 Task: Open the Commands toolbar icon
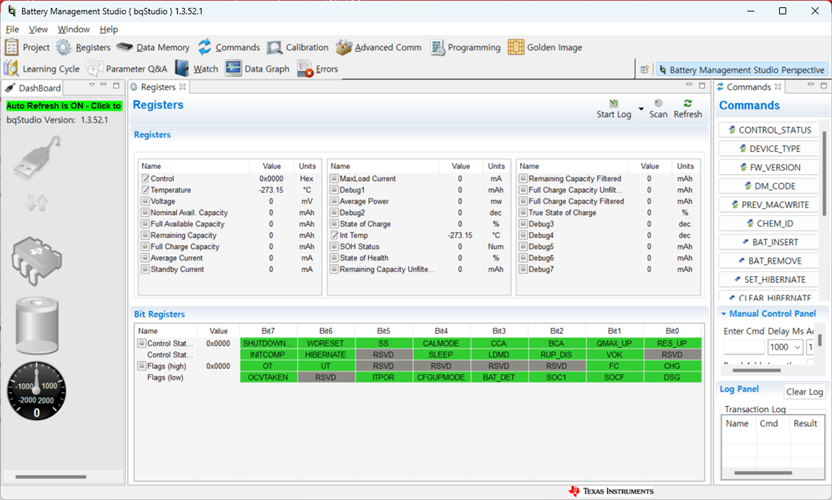tap(205, 47)
